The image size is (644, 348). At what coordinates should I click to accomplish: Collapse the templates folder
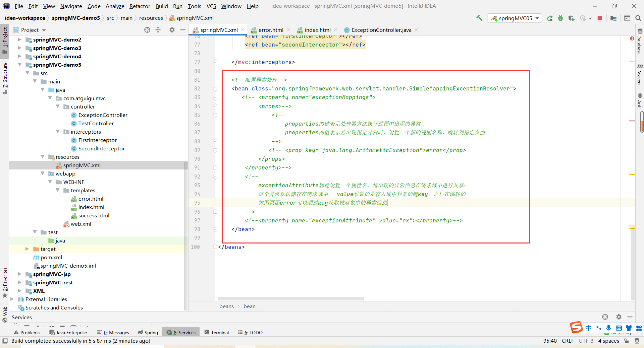[58, 190]
